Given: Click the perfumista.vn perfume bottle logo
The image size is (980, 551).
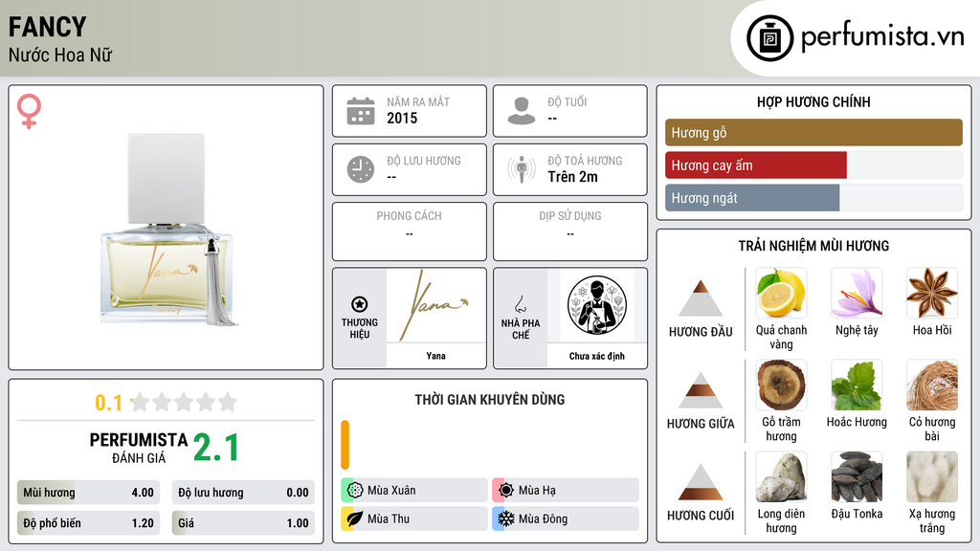Looking at the screenshot, I should point(769,38).
